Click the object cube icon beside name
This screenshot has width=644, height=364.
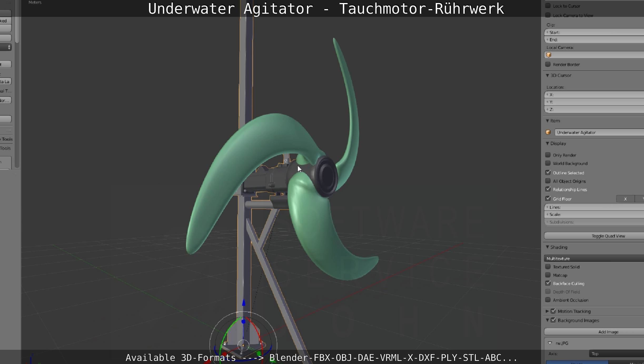pyautogui.click(x=548, y=132)
